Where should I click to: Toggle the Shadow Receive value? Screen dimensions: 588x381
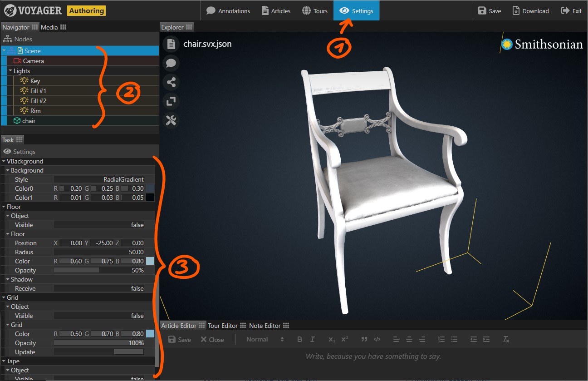(x=99, y=288)
